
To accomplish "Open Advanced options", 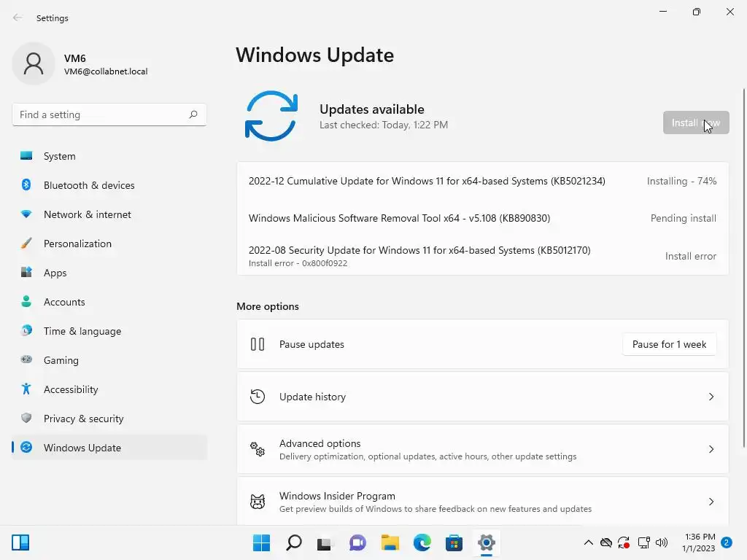I will click(x=483, y=449).
